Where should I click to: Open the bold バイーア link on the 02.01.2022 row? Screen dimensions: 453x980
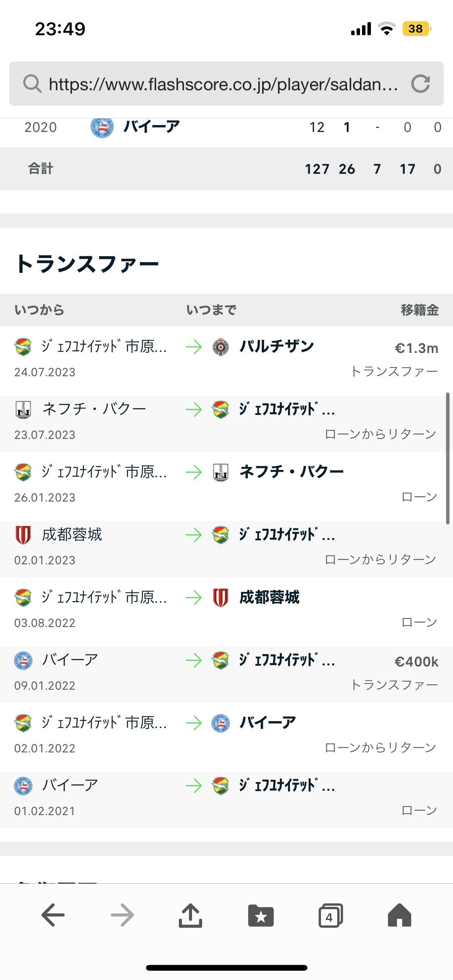(267, 723)
